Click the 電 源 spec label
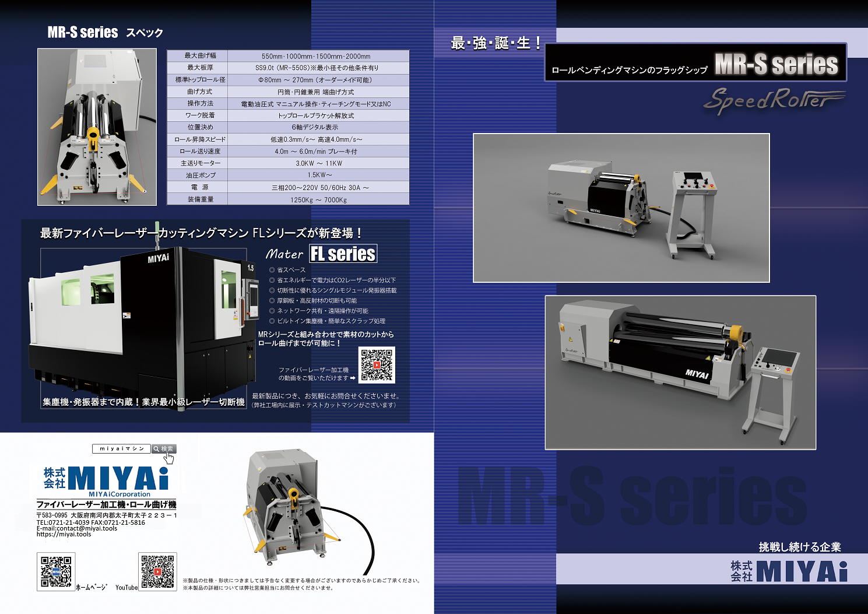 tap(200, 187)
